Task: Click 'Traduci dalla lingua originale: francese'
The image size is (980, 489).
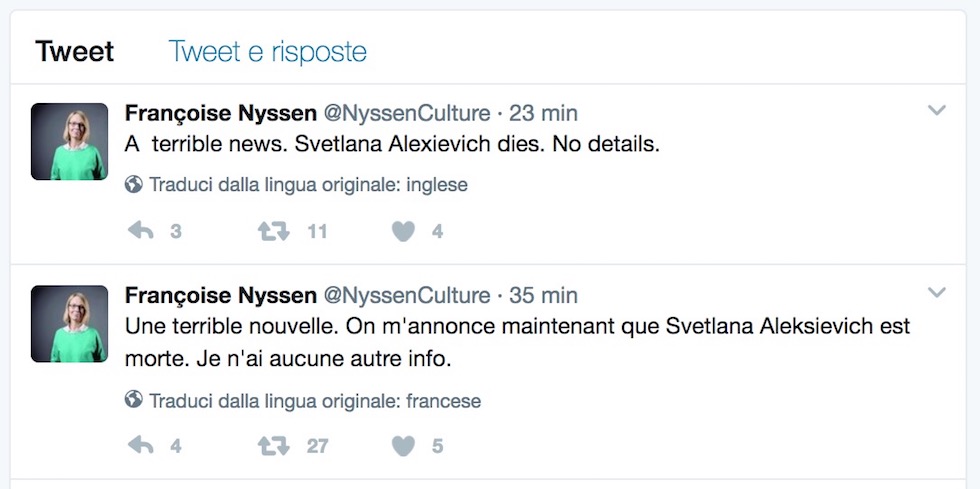Action: point(315,401)
